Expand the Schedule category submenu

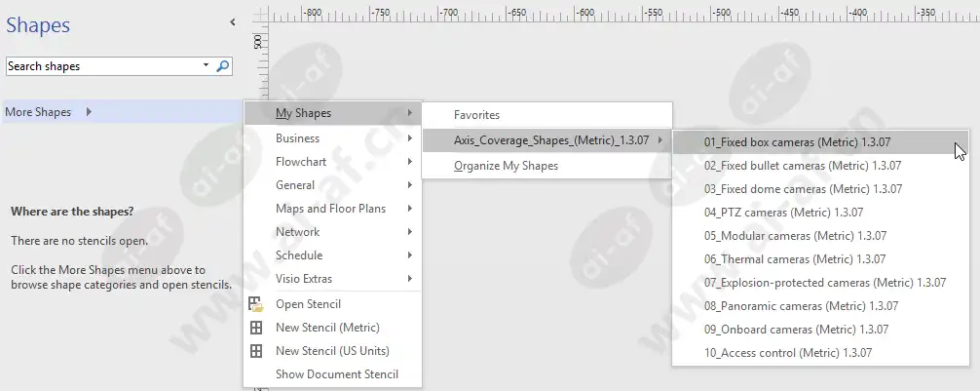pyautogui.click(x=332, y=255)
